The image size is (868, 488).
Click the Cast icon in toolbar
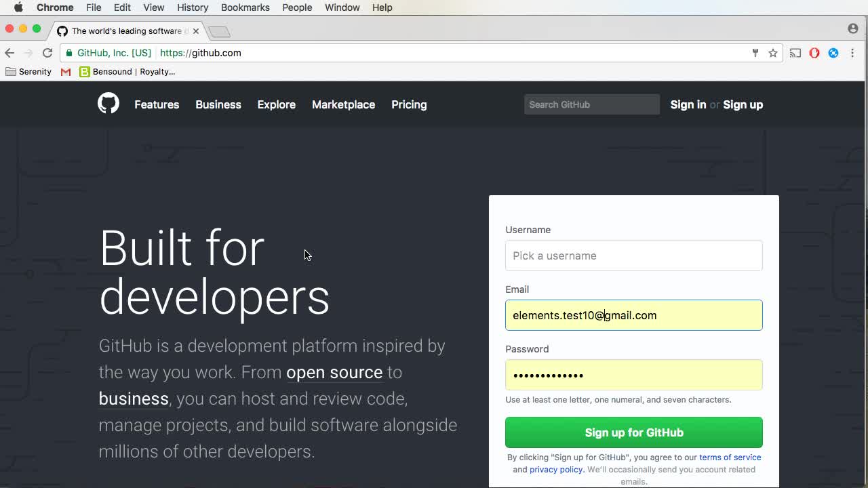(795, 53)
